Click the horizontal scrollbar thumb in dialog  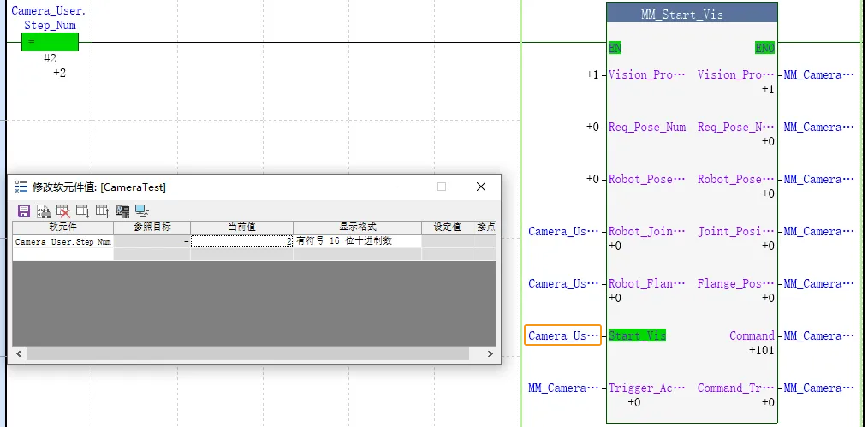(x=247, y=354)
